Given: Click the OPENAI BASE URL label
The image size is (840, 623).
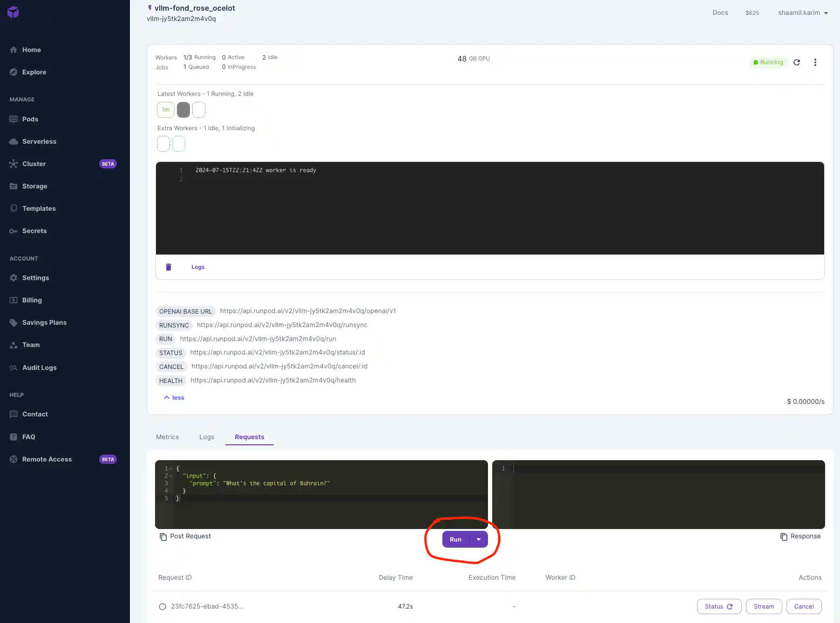Looking at the screenshot, I should pos(185,311).
